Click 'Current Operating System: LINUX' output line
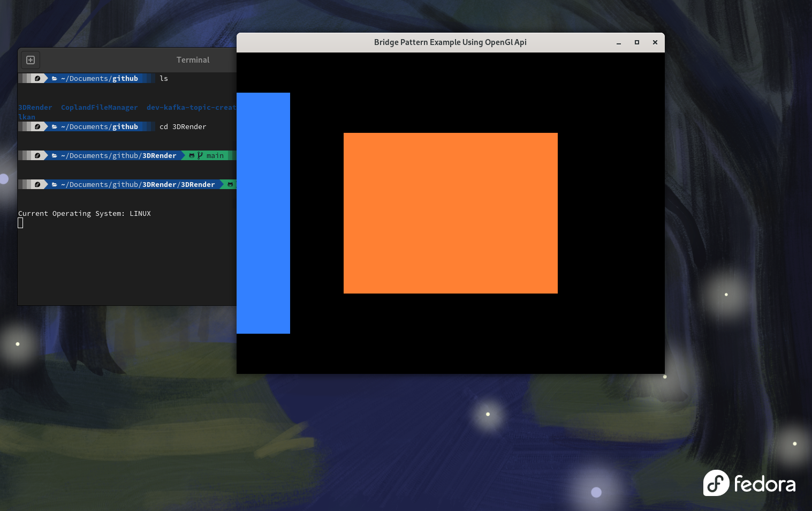 click(x=85, y=214)
